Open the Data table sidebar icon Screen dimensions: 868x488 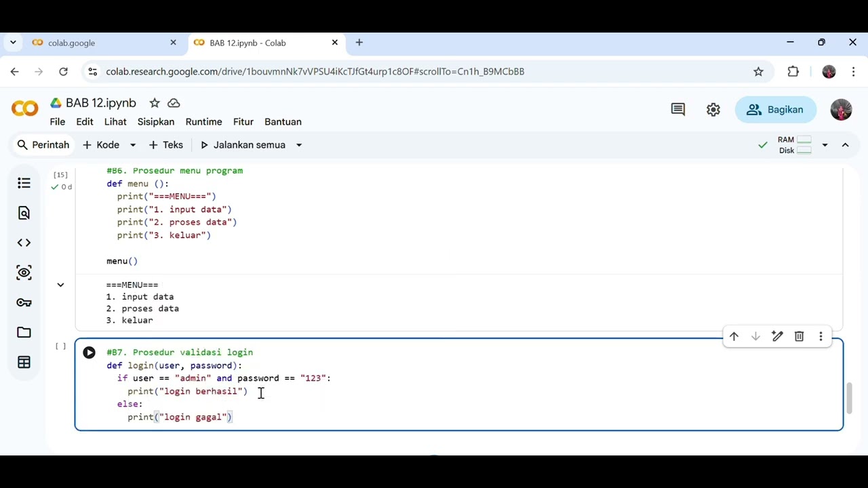point(24,362)
